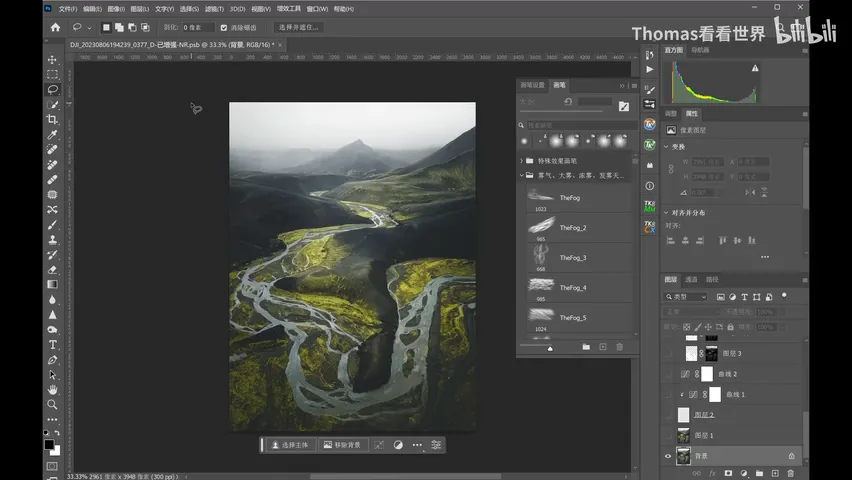The image size is (852, 480).
Task: Create new adjustment layer icon
Action: 744,473
